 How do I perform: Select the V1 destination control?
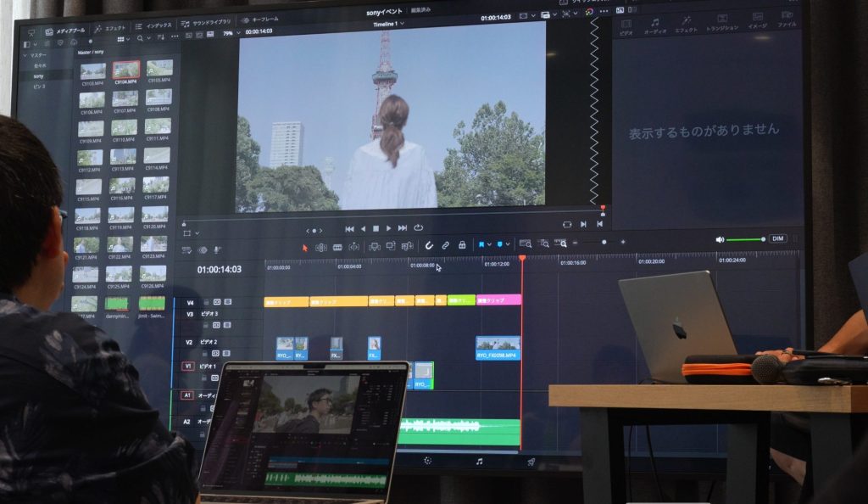(187, 366)
